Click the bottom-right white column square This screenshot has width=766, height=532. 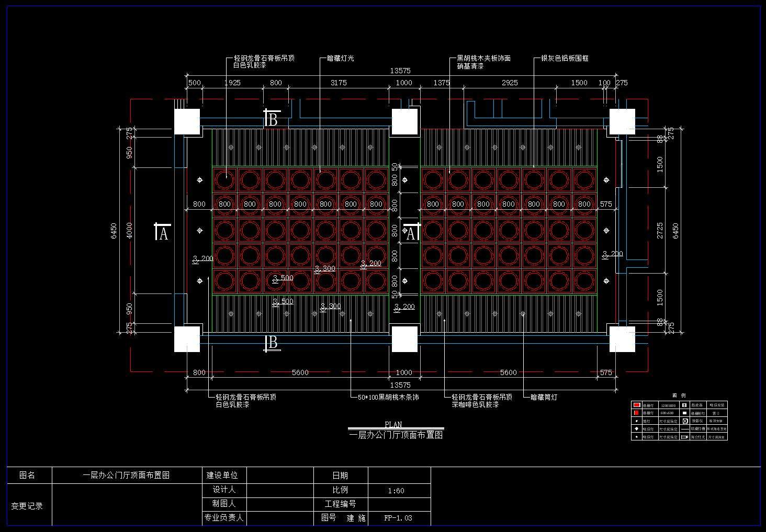tap(622, 339)
